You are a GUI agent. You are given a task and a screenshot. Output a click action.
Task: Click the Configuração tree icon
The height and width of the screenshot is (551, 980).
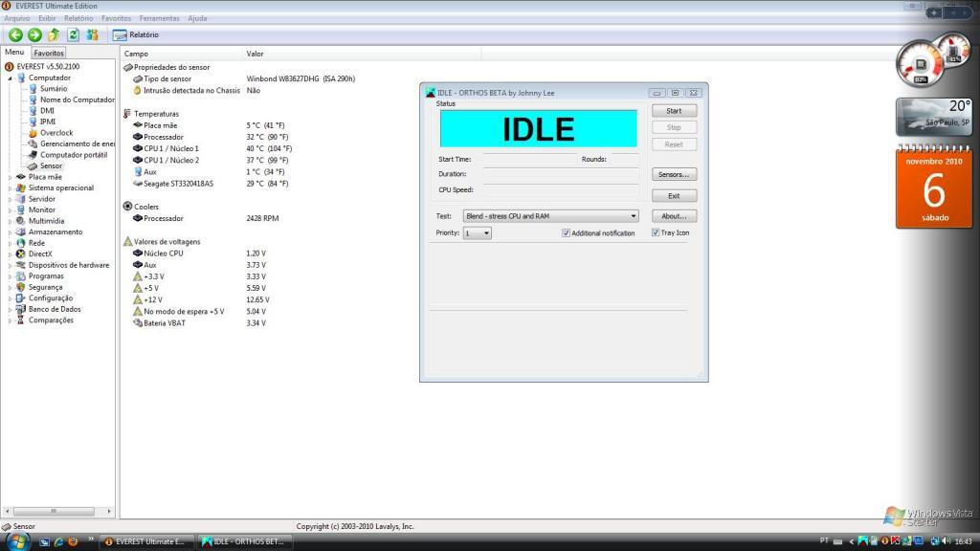21,298
